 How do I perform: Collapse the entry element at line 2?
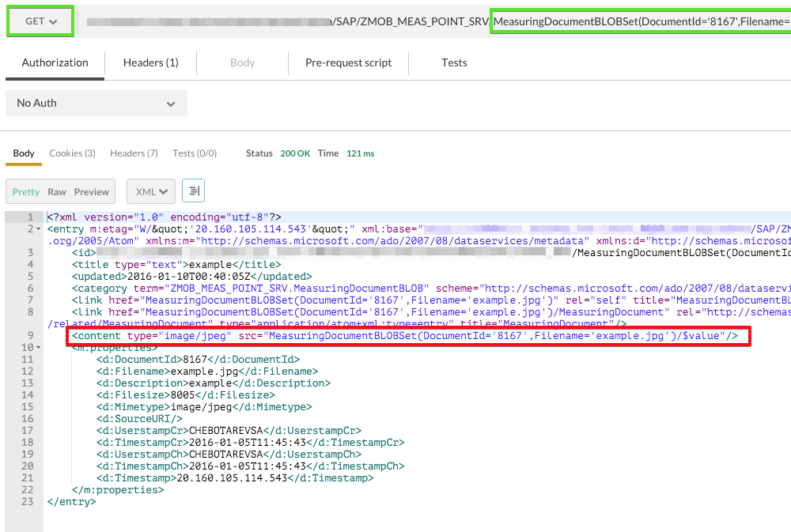[x=39, y=229]
